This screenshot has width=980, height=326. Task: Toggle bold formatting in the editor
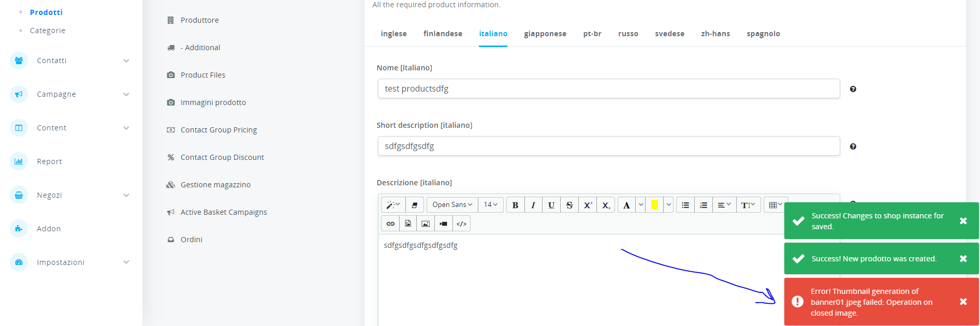(515, 205)
